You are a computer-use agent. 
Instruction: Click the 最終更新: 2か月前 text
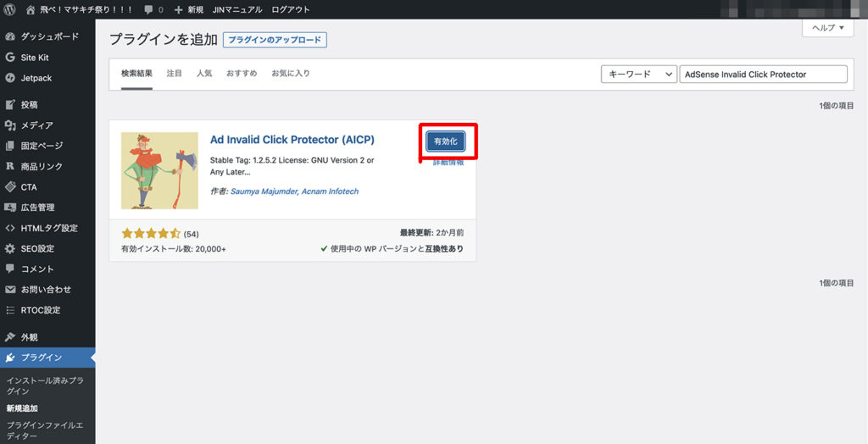(x=431, y=233)
